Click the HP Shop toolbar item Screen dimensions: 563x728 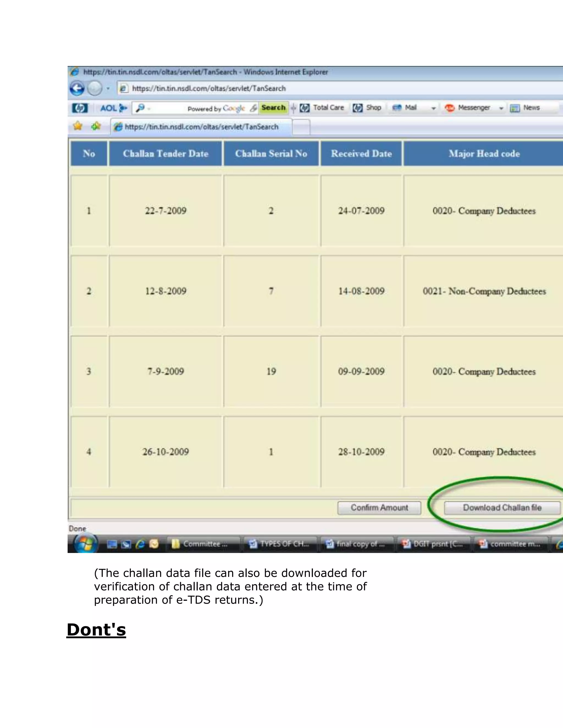(x=367, y=108)
